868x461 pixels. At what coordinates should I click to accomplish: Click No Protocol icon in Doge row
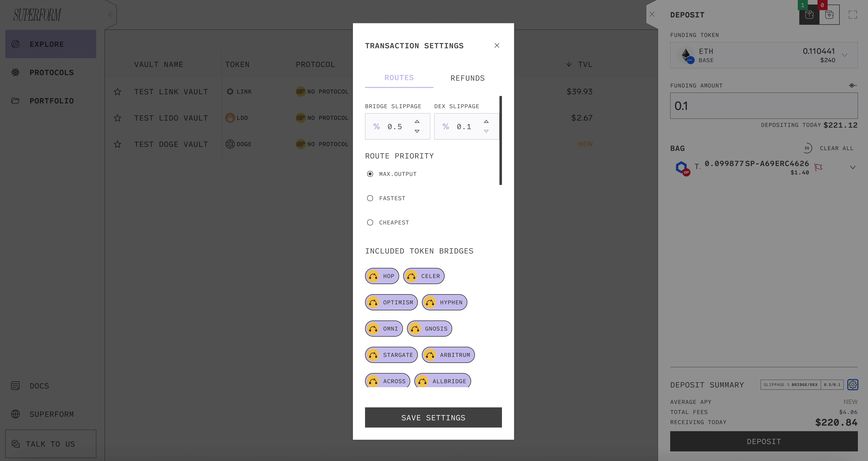pyautogui.click(x=301, y=144)
